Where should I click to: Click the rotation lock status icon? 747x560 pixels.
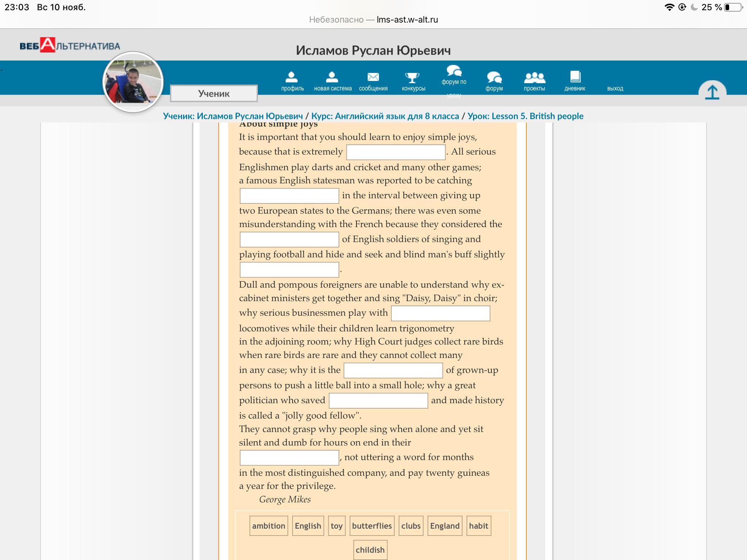pos(682,7)
